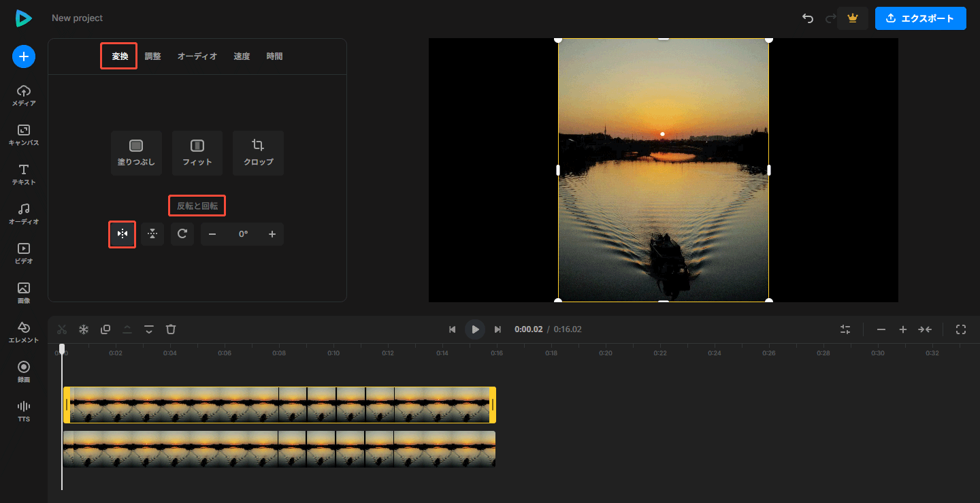Flip the clip horizontally
Image resolution: width=980 pixels, height=503 pixels.
pyautogui.click(x=122, y=234)
